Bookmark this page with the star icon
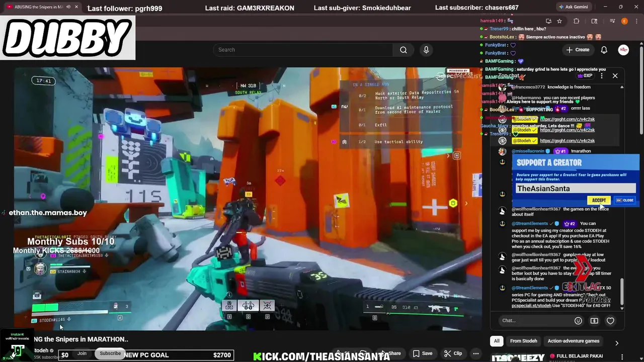The width and height of the screenshot is (644, 362). point(559,21)
